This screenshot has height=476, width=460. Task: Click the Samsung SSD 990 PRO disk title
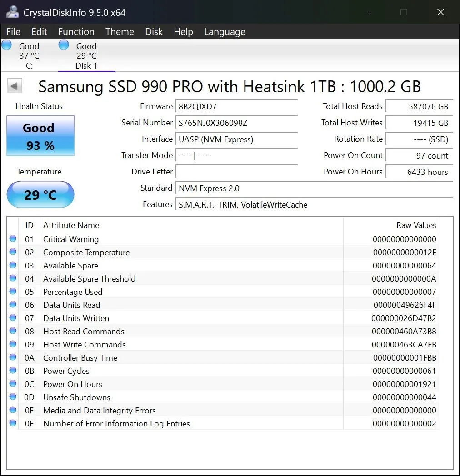[230, 86]
